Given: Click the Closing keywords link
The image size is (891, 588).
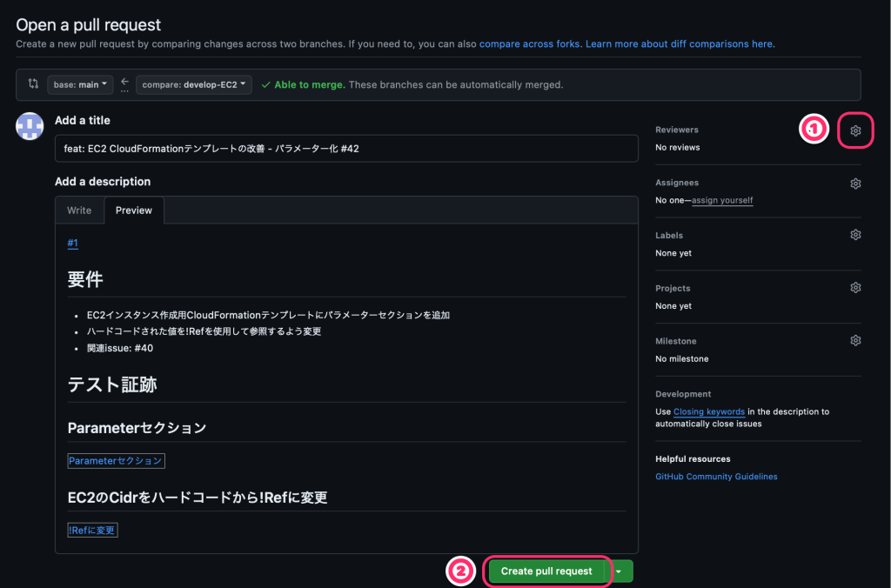Looking at the screenshot, I should click(708, 411).
